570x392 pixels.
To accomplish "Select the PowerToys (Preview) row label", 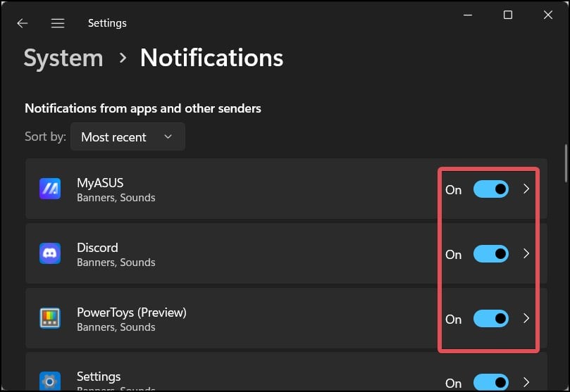I will 132,312.
